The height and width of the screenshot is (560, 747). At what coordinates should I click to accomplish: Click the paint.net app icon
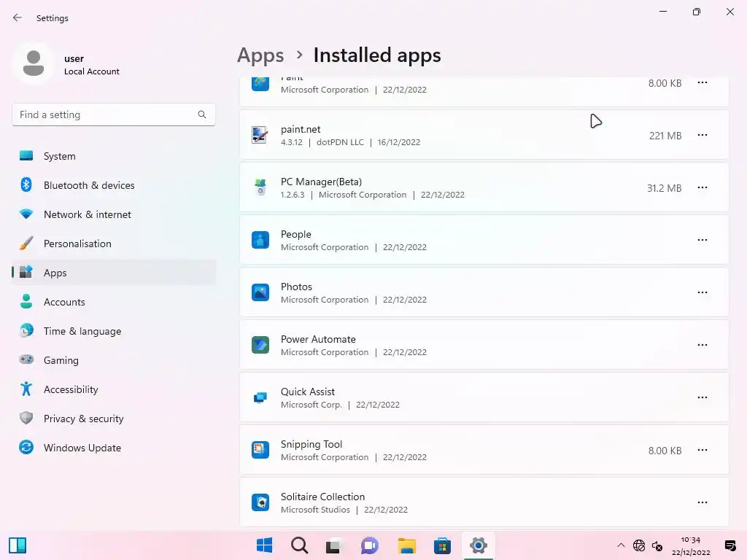pyautogui.click(x=260, y=135)
